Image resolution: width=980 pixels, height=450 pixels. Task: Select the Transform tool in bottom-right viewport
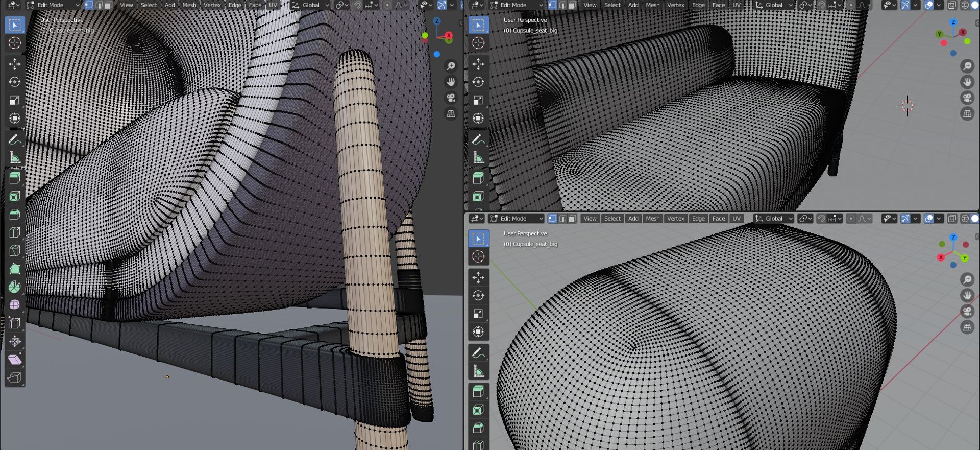click(478, 331)
